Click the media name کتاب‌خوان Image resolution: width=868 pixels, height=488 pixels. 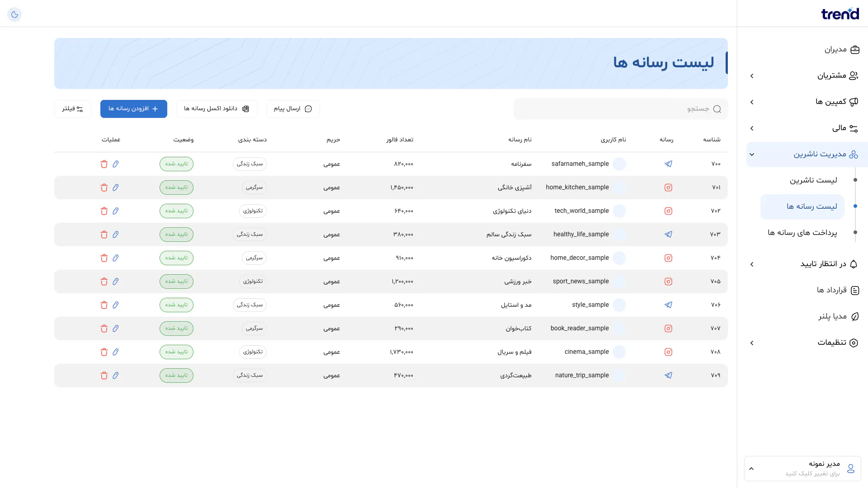pos(519,328)
